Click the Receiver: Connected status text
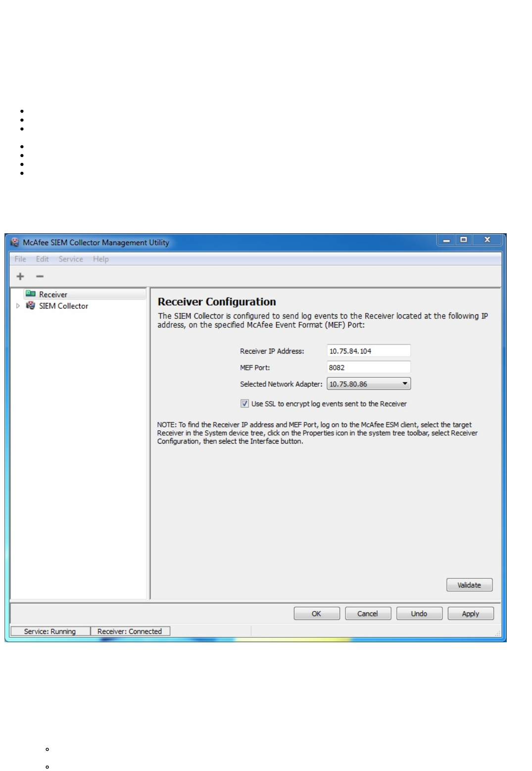 click(130, 631)
